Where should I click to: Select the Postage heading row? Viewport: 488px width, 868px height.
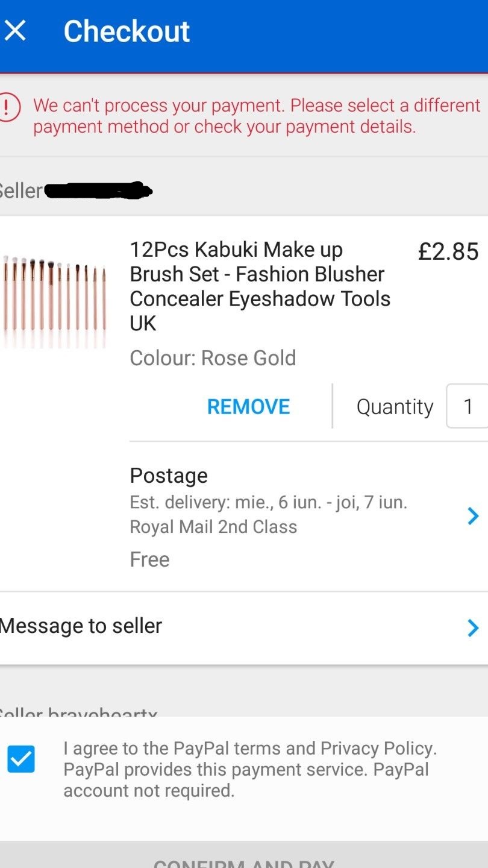(169, 476)
